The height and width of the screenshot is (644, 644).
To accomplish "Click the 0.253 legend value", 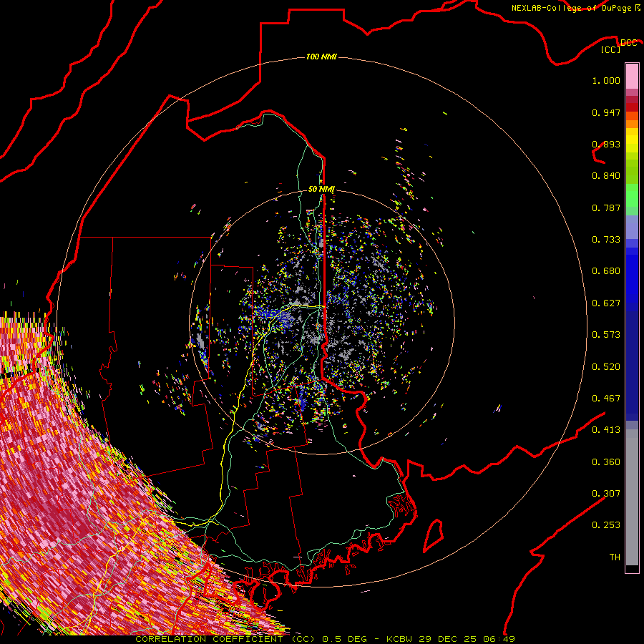I will [606, 525].
